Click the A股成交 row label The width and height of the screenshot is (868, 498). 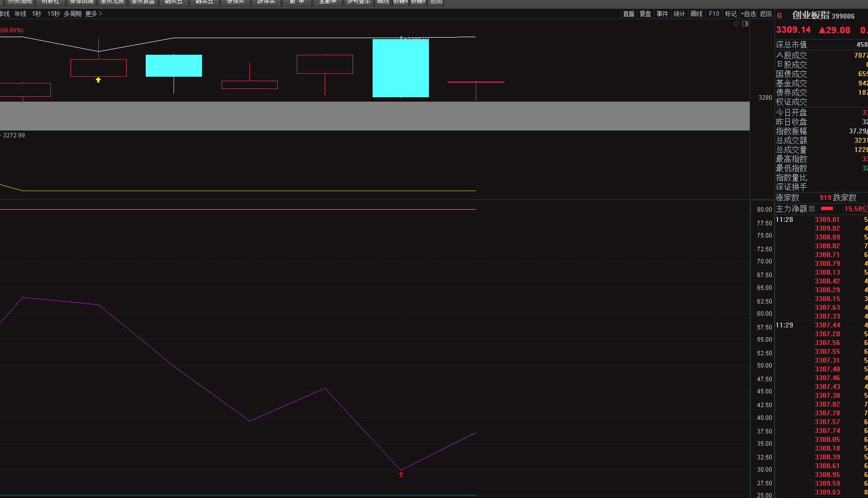(791, 55)
